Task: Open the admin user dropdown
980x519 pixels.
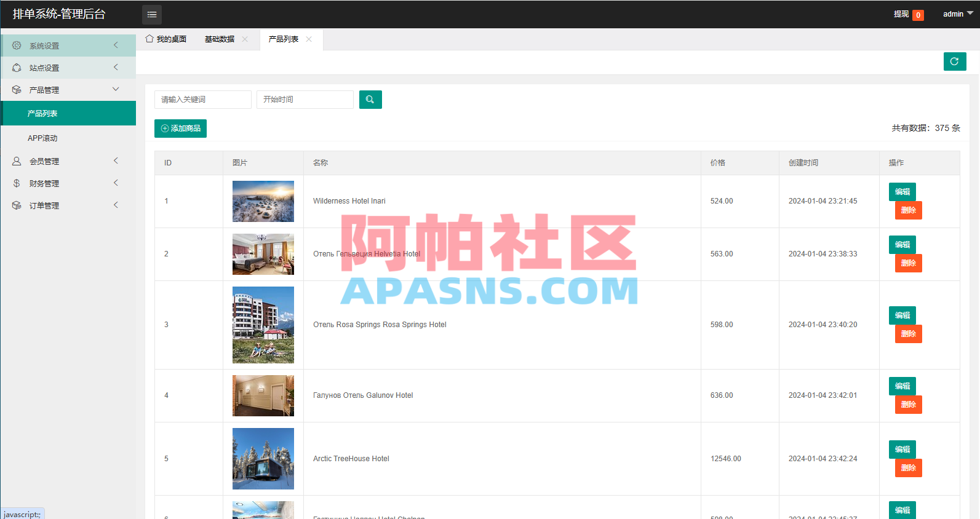Action: coord(958,14)
